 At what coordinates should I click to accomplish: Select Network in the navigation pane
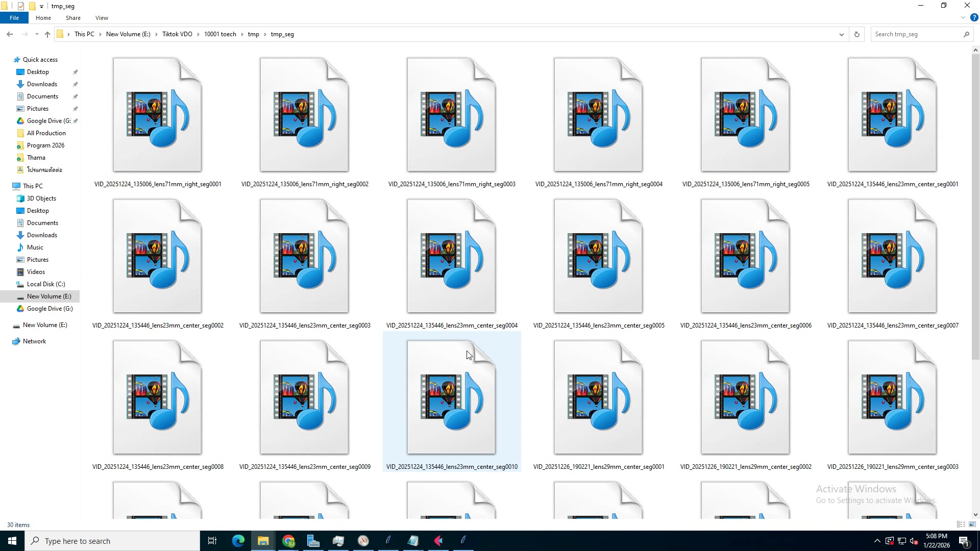pyautogui.click(x=34, y=341)
